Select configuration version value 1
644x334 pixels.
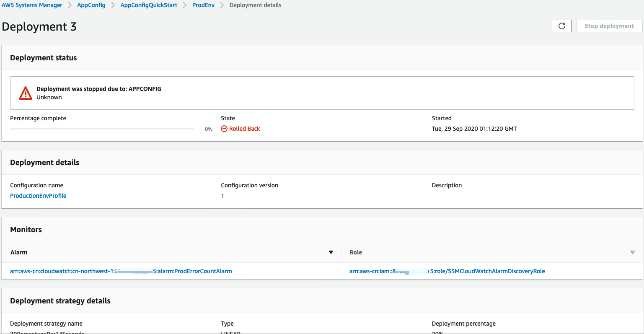point(222,196)
